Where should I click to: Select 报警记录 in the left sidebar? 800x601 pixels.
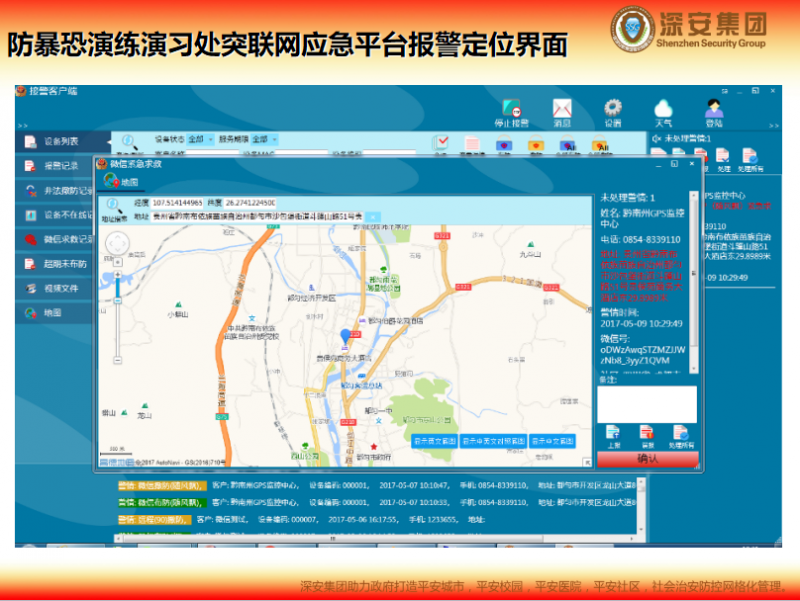60,166
